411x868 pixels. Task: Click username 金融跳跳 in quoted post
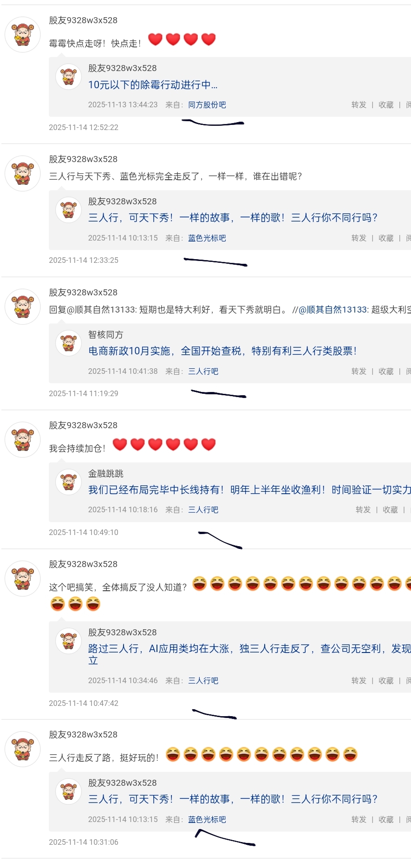tap(106, 474)
